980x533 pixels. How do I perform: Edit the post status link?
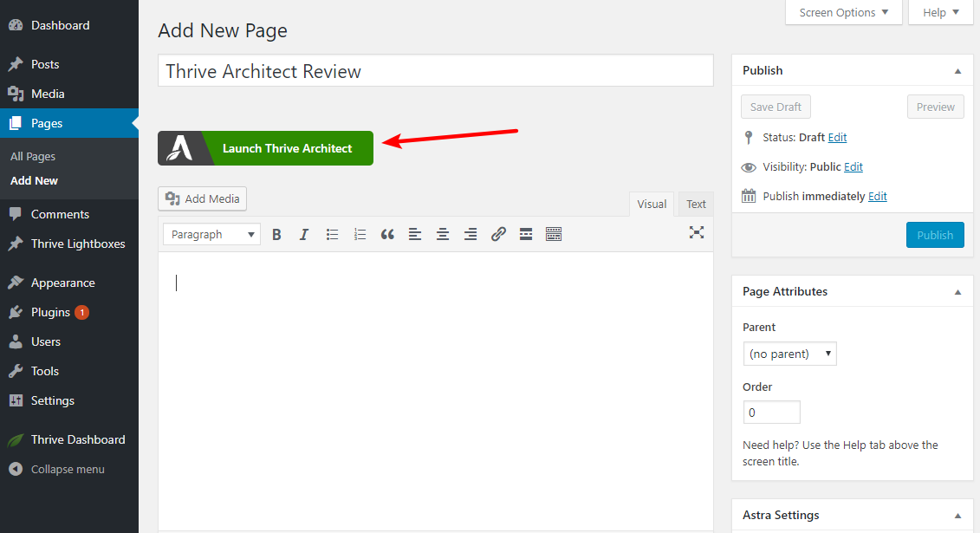click(838, 138)
